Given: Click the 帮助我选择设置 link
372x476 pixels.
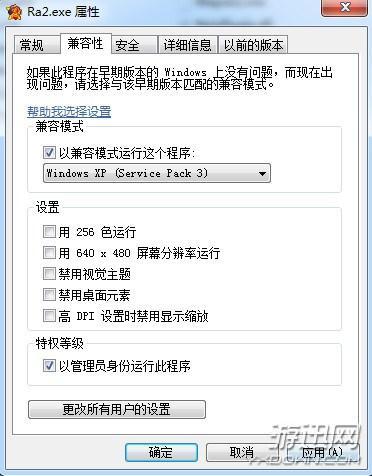Looking at the screenshot, I should tap(69, 111).
